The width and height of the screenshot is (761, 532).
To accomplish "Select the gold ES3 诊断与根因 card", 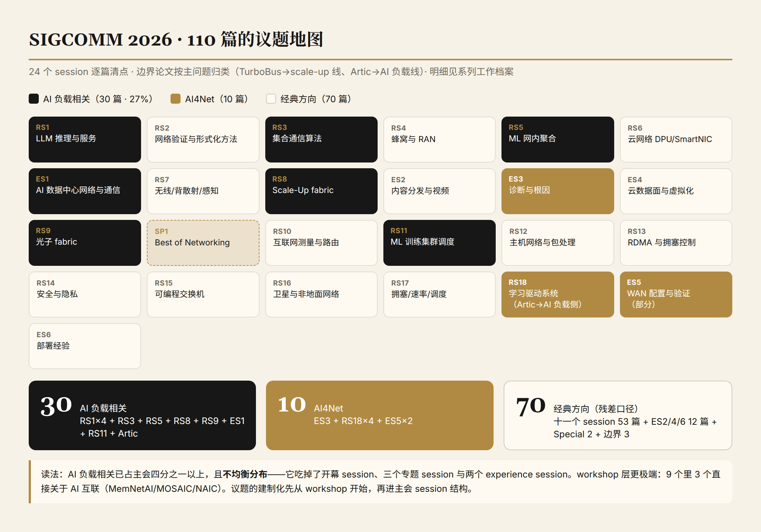I will tap(558, 191).
